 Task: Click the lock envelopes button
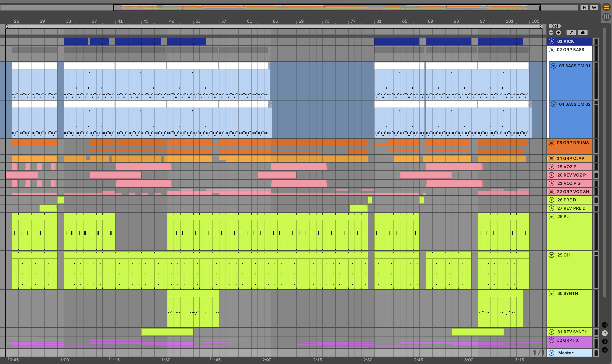[583, 33]
